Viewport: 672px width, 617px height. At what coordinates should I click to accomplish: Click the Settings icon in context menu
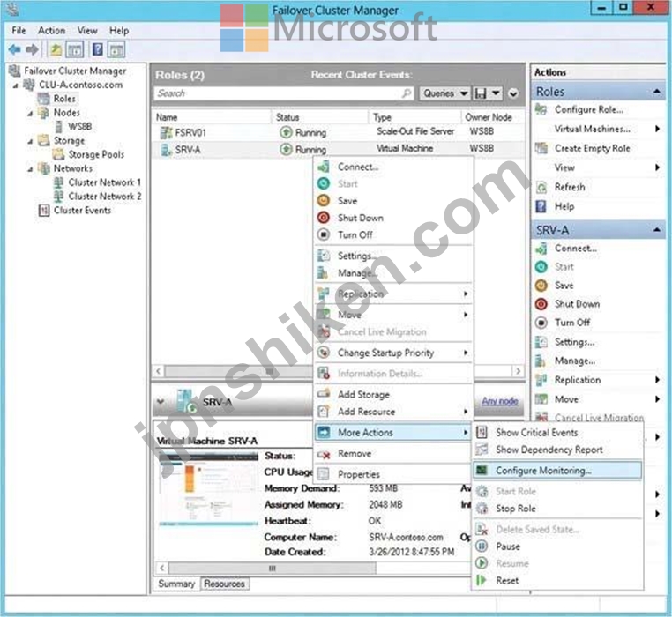point(324,256)
